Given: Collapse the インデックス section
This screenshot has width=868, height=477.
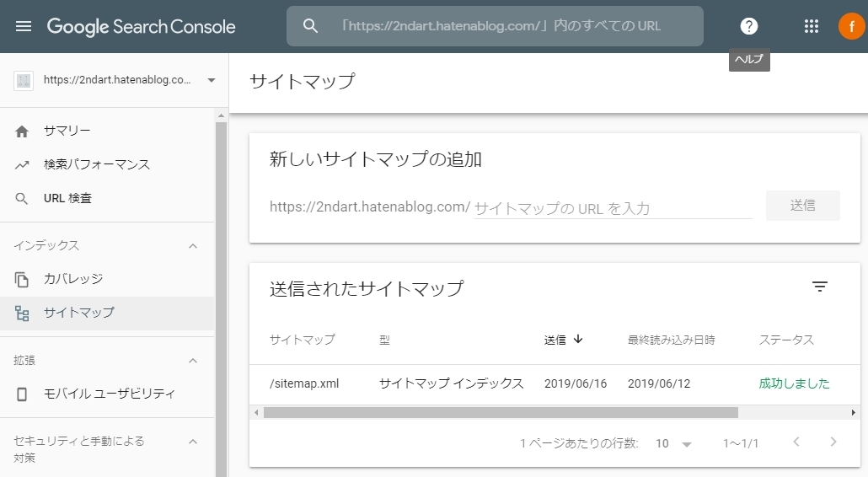Looking at the screenshot, I should point(193,246).
